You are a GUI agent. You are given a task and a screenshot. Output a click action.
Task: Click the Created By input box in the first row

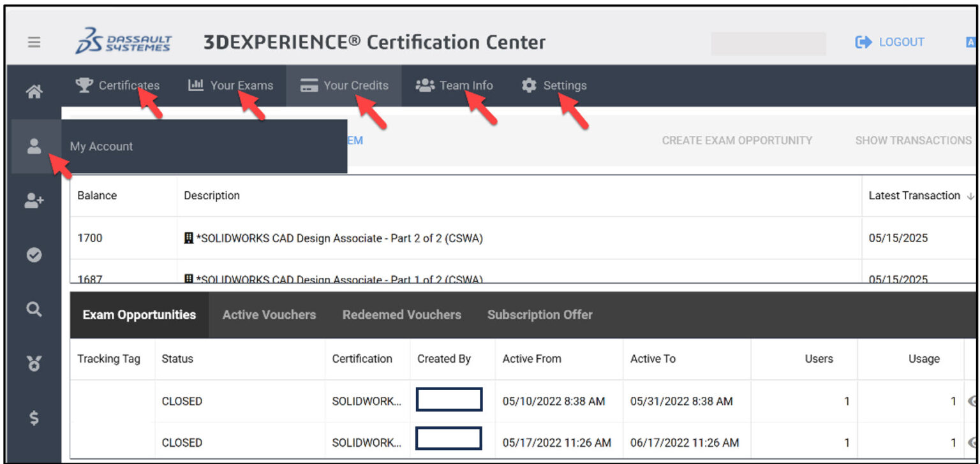tap(449, 399)
